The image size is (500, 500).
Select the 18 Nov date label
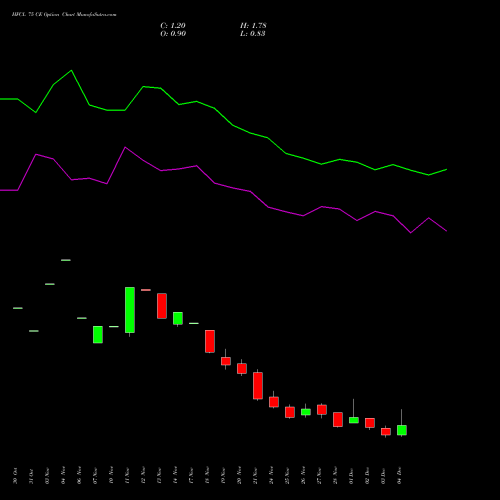click(x=207, y=476)
